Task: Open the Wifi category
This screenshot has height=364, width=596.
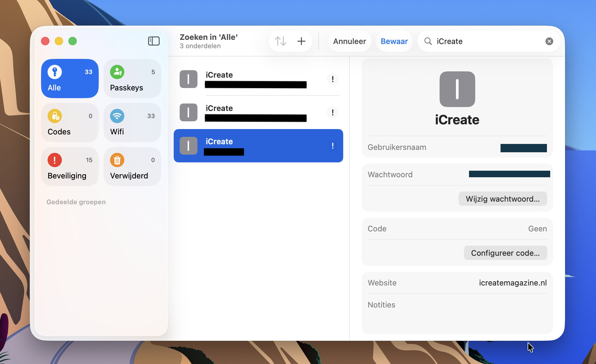Action: (132, 123)
